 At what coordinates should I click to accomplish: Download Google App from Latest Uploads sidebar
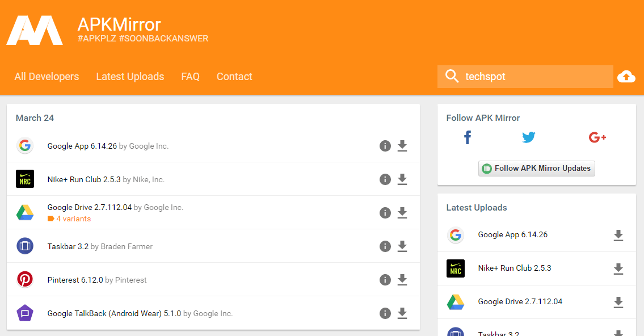pyautogui.click(x=618, y=236)
